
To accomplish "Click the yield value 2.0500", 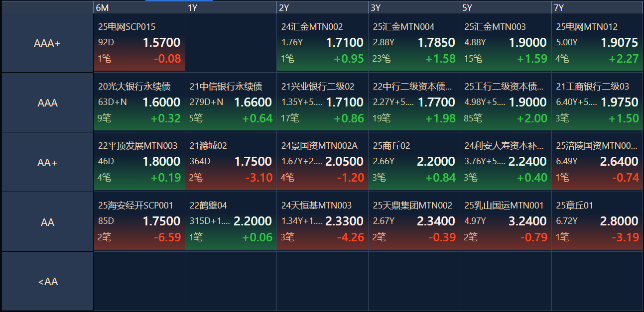I will coord(345,162).
